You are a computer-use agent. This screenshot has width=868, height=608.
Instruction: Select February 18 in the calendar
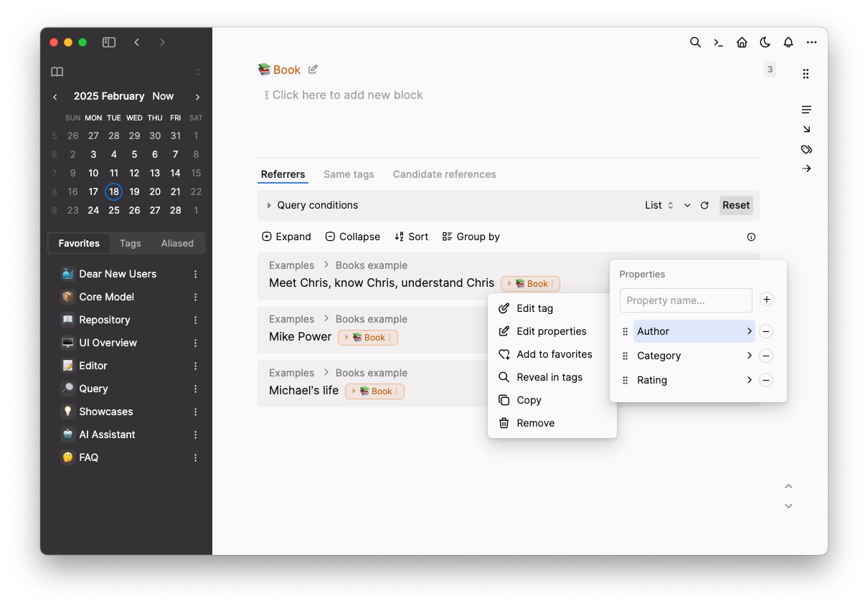(113, 191)
